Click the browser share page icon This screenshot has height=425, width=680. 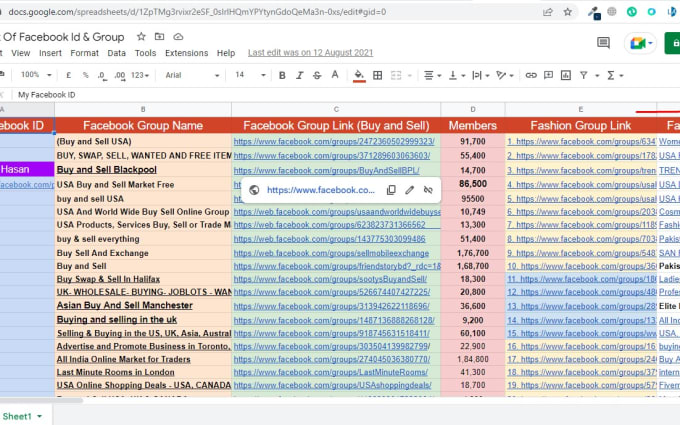point(548,12)
